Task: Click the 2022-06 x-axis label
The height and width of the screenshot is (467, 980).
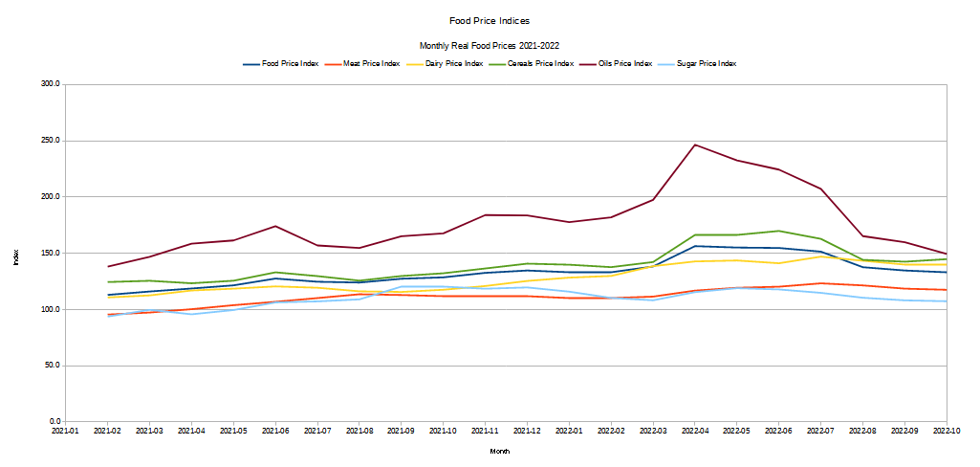Action: tap(779, 432)
